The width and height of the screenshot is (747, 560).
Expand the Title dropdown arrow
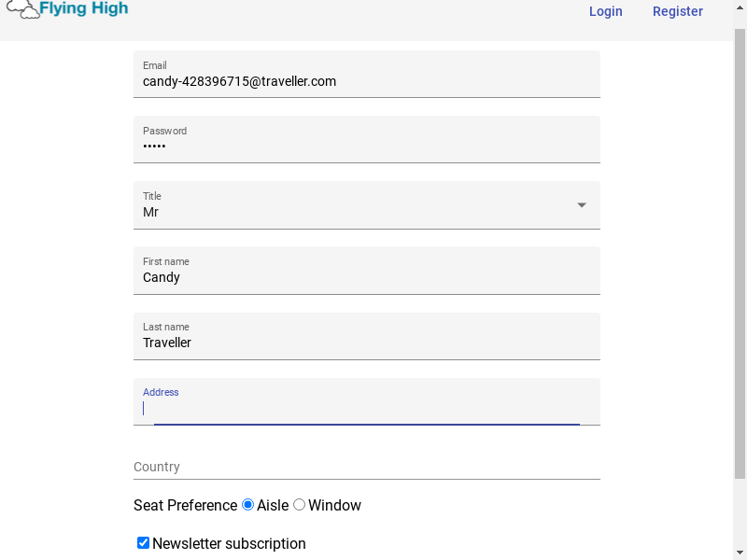[x=581, y=205]
